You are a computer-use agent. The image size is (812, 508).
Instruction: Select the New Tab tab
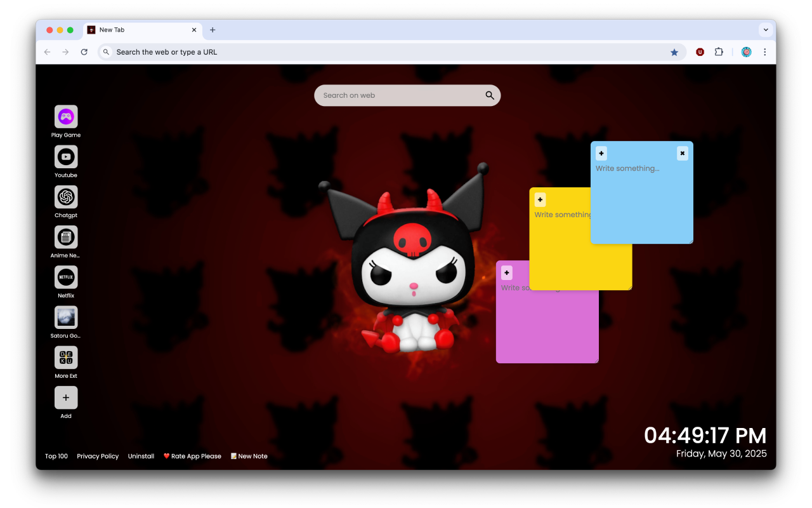tap(143, 30)
